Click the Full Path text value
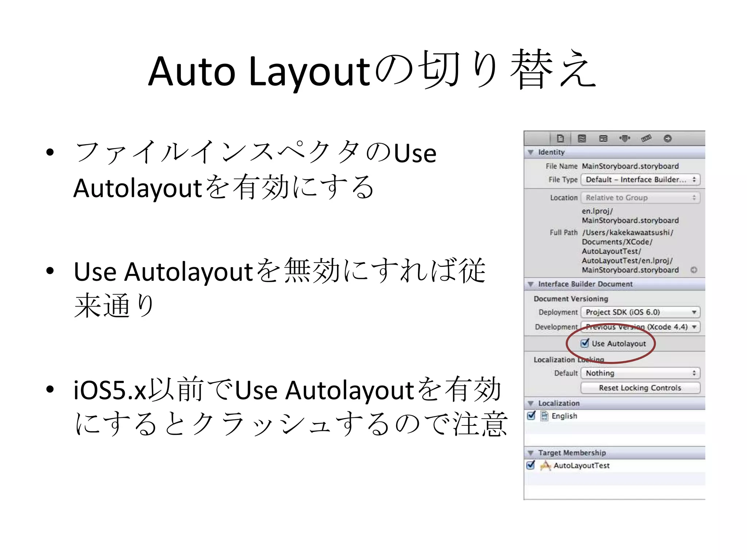This screenshot has width=747, height=560. click(630, 251)
